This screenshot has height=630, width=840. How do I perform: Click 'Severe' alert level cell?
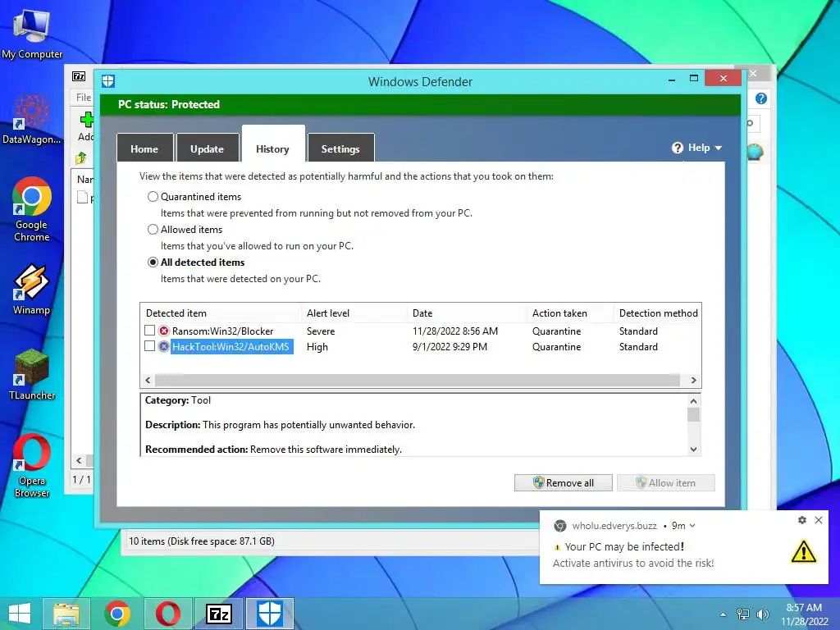coord(321,331)
